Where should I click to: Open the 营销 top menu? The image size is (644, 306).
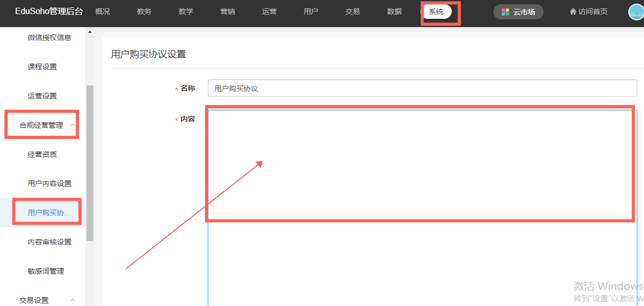(228, 11)
